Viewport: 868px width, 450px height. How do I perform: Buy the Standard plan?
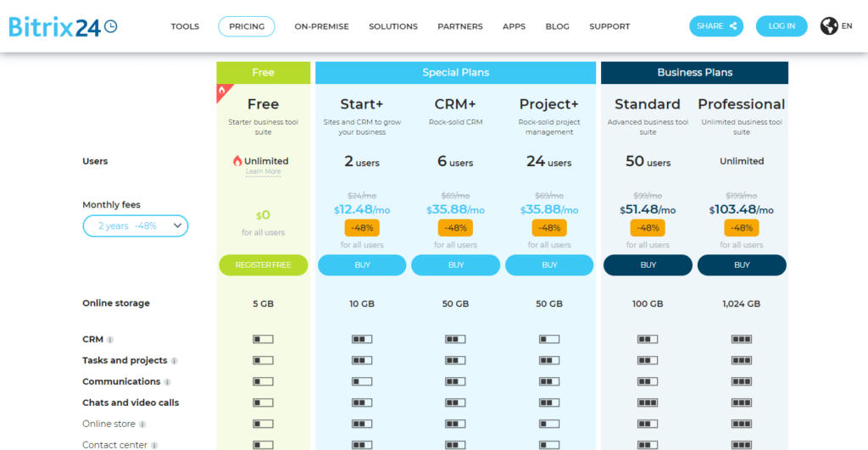(648, 265)
